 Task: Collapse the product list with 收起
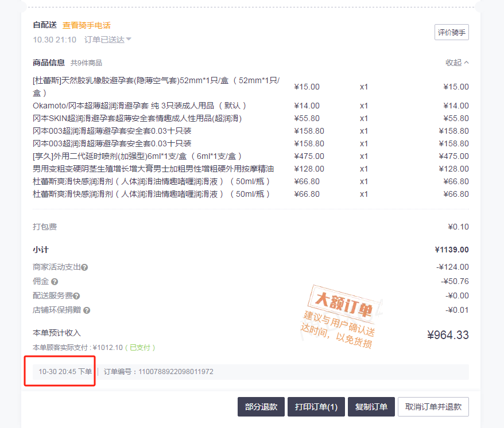click(x=457, y=63)
